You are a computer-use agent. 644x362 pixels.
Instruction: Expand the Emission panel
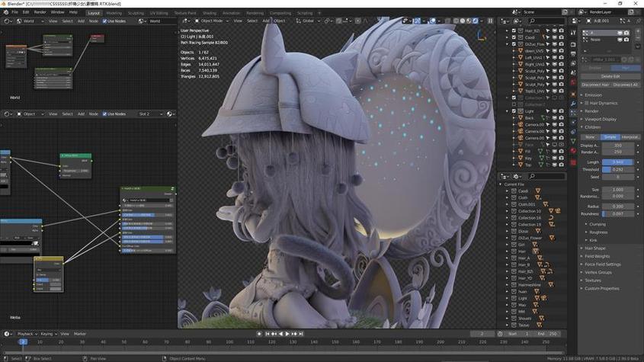click(593, 95)
